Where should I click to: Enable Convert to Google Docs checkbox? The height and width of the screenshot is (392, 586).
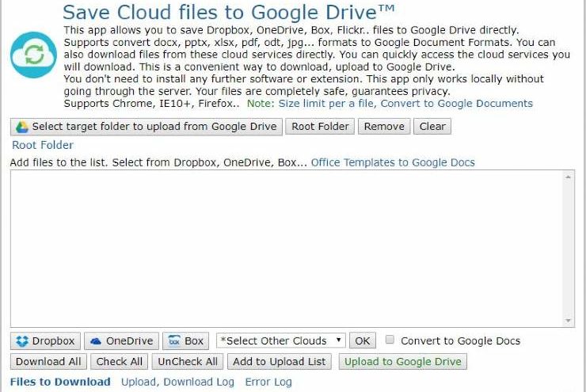(390, 340)
